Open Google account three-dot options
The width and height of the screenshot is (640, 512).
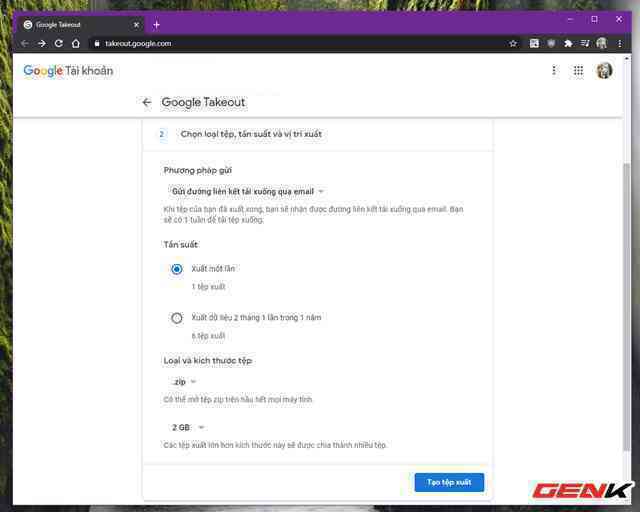[x=554, y=71]
